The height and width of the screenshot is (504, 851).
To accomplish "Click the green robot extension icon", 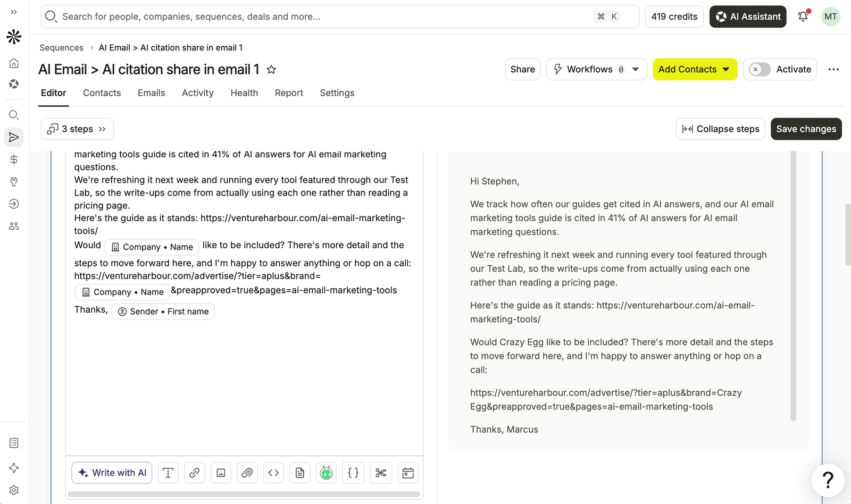I will [x=327, y=473].
